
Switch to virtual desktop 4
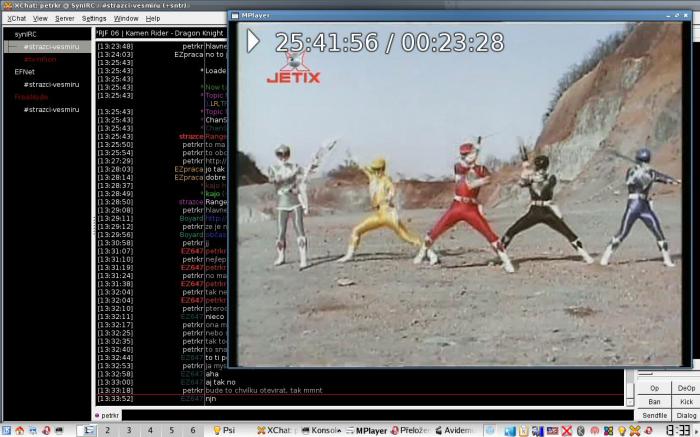tap(150, 430)
